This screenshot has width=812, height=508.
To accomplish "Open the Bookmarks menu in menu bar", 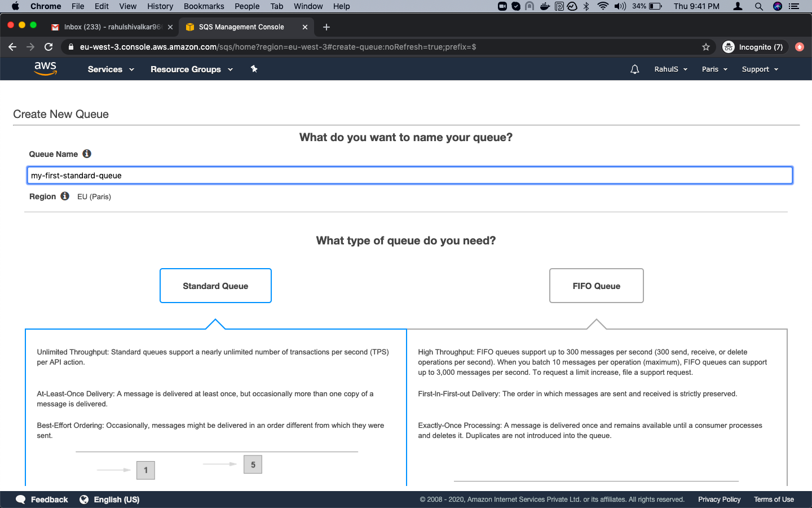I will point(204,6).
